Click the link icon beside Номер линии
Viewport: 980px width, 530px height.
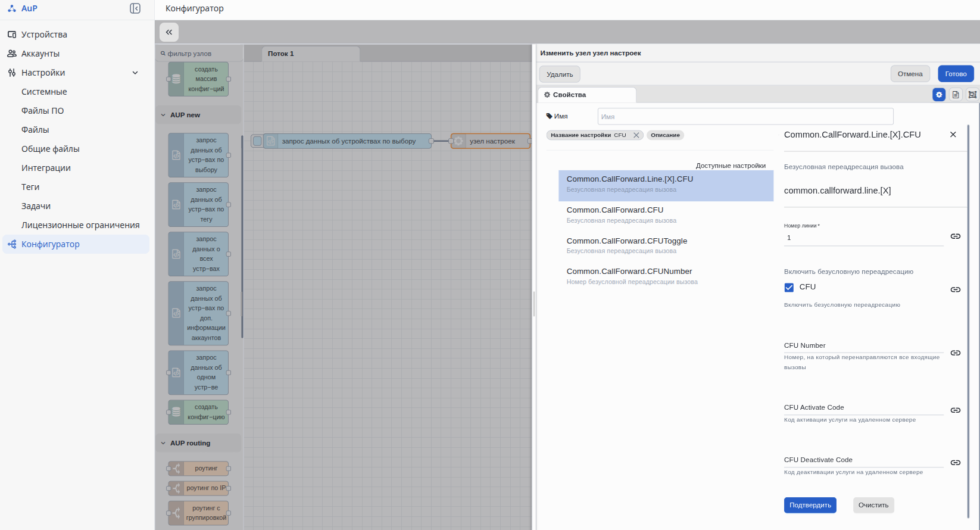pyautogui.click(x=956, y=236)
